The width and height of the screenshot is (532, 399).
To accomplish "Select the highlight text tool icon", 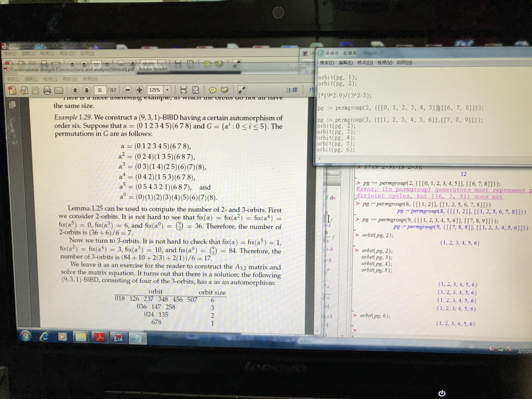I will 225,90.
